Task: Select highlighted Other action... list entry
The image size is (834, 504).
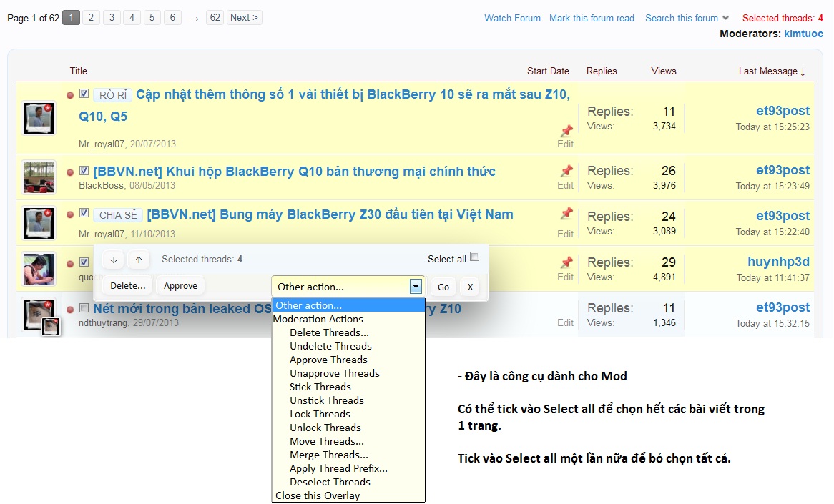Action: [x=348, y=305]
